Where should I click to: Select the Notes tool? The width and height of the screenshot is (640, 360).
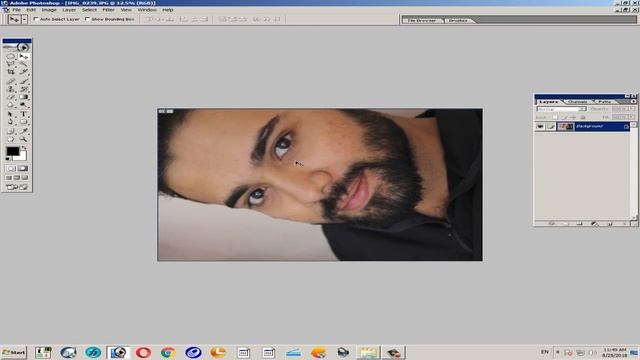11,131
